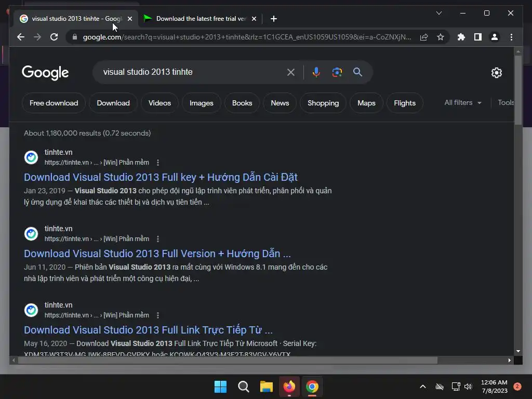Open the Full Version + Hướng Dẫn result link
The width and height of the screenshot is (532, 399).
pos(157,254)
